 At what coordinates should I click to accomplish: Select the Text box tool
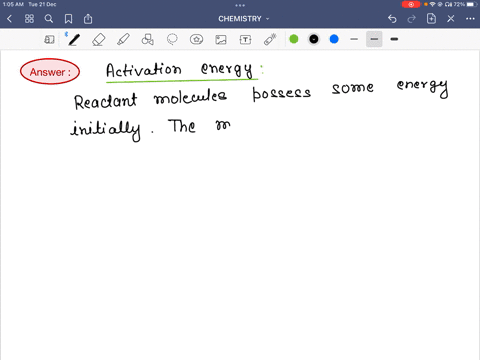246,40
